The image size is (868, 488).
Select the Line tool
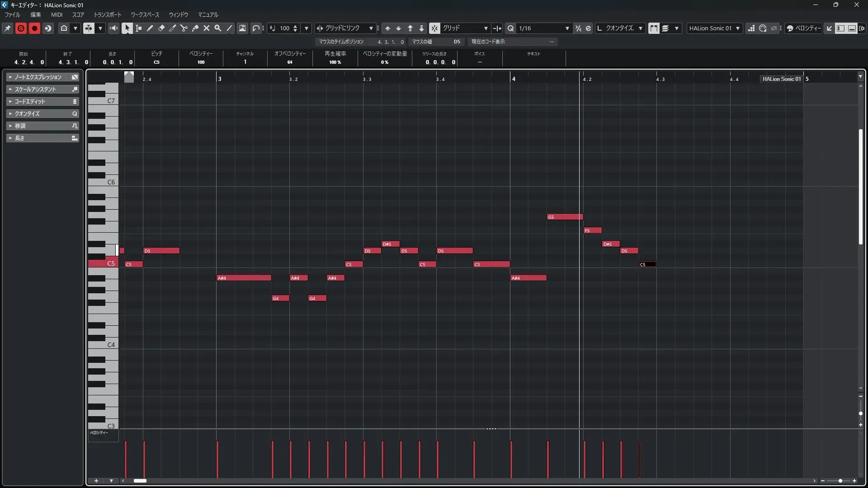(x=230, y=28)
